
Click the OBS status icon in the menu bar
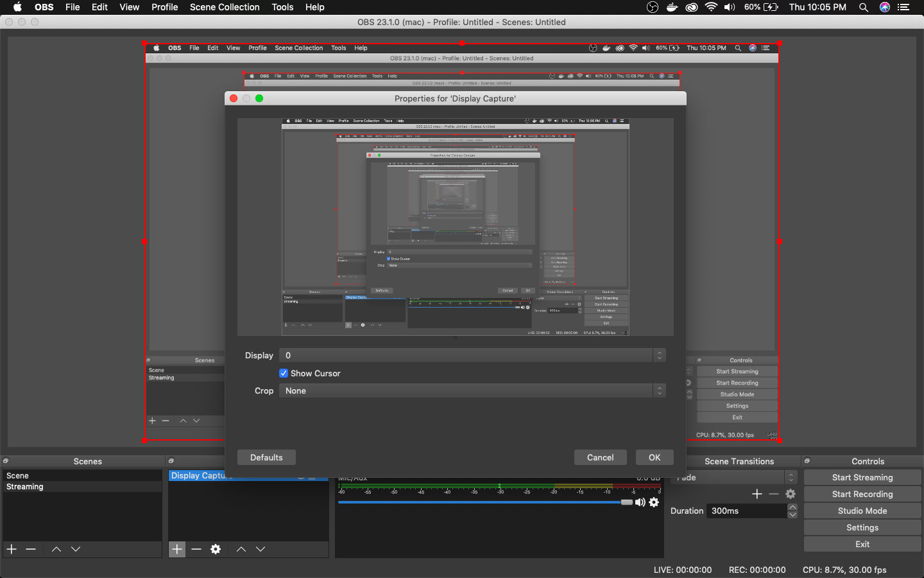coord(653,7)
